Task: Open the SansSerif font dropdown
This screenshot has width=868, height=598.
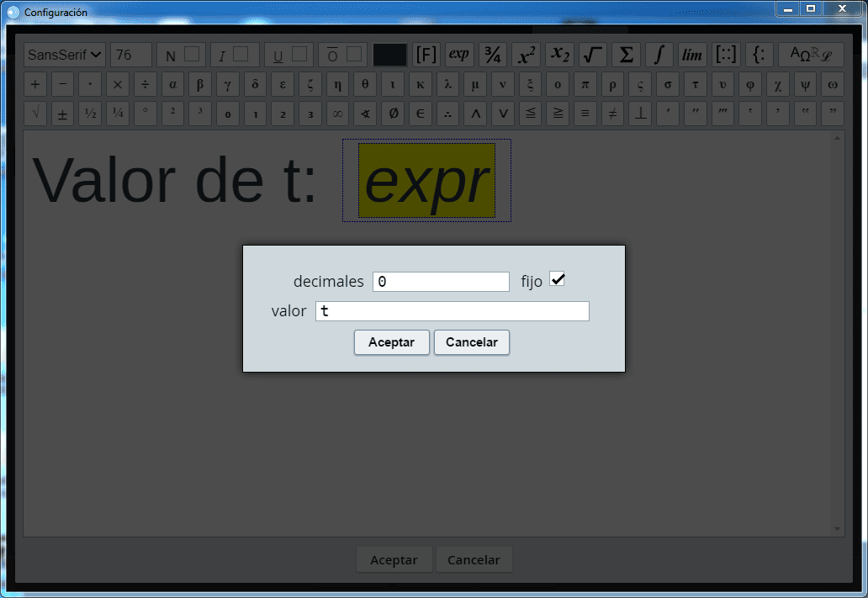Action: tap(65, 55)
